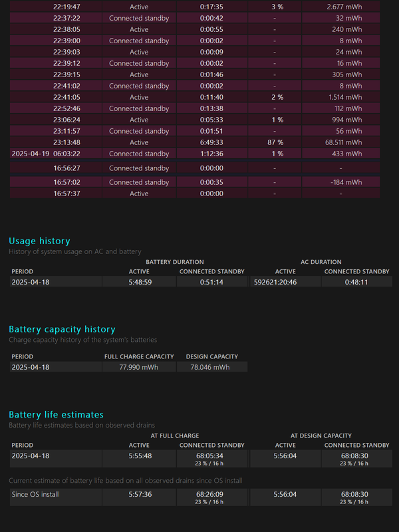Image resolution: width=399 pixels, height=532 pixels.
Task: Click the 22:39:00 start time
Action: 66,41
